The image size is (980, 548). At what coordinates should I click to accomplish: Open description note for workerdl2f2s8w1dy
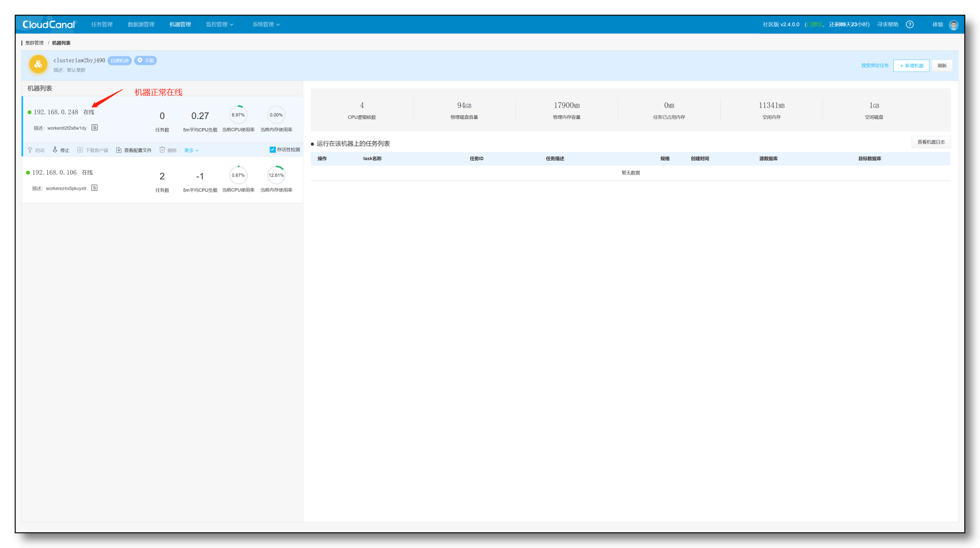click(x=95, y=127)
